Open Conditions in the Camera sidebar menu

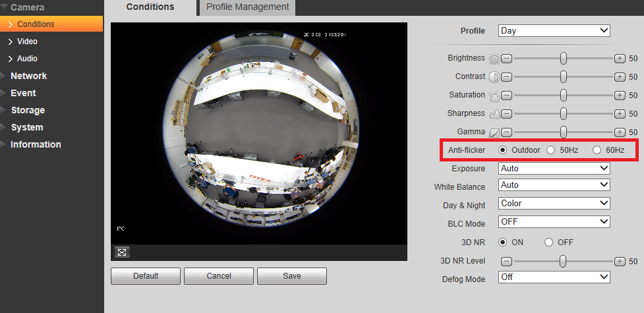tap(51, 24)
